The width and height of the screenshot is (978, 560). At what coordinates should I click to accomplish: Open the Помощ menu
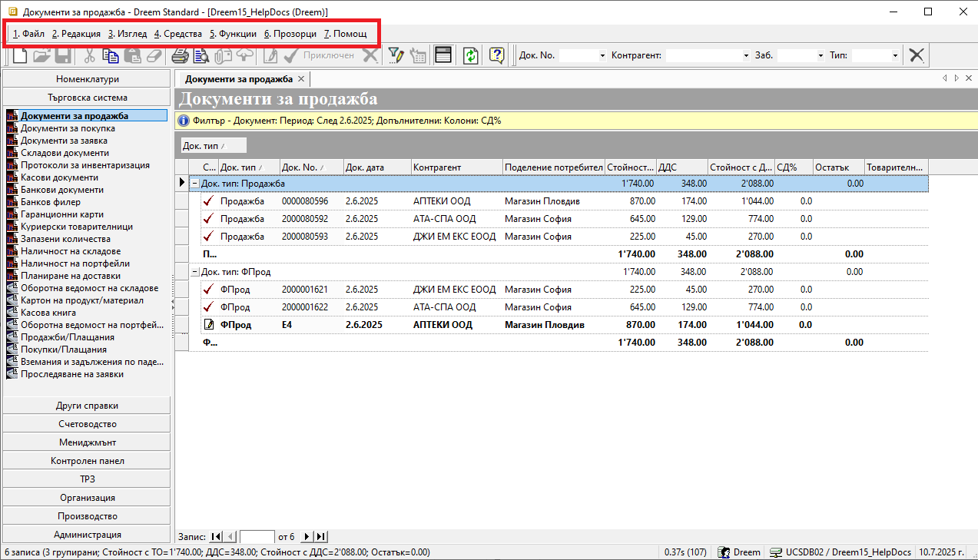(345, 34)
